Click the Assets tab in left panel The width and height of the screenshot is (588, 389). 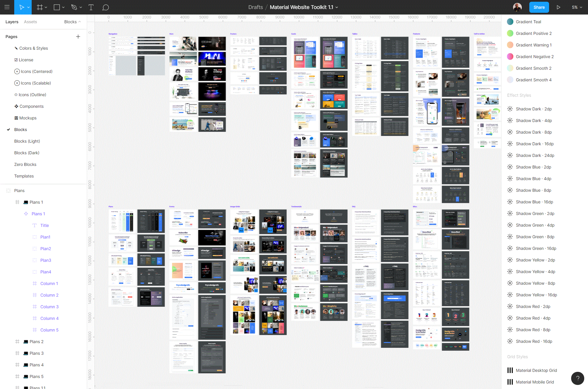(x=31, y=21)
